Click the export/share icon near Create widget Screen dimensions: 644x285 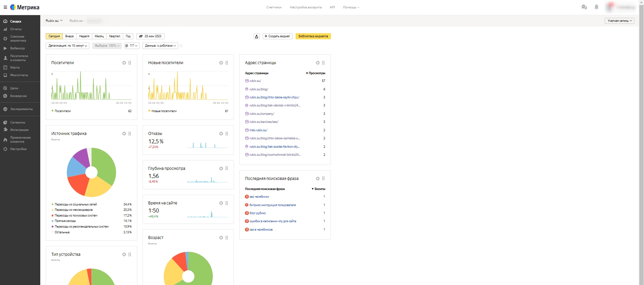(x=257, y=36)
